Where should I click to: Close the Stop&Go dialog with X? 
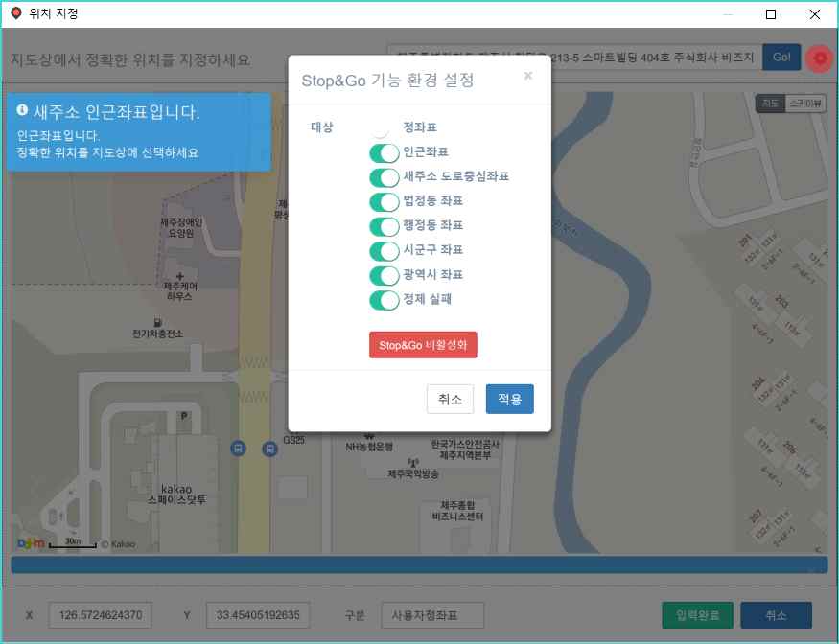click(x=528, y=76)
